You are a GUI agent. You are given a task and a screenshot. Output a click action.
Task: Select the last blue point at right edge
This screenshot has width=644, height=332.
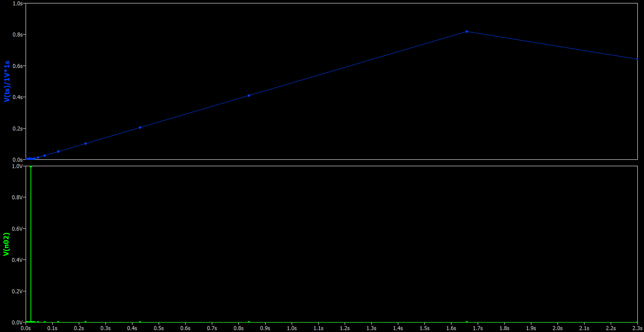coord(637,59)
